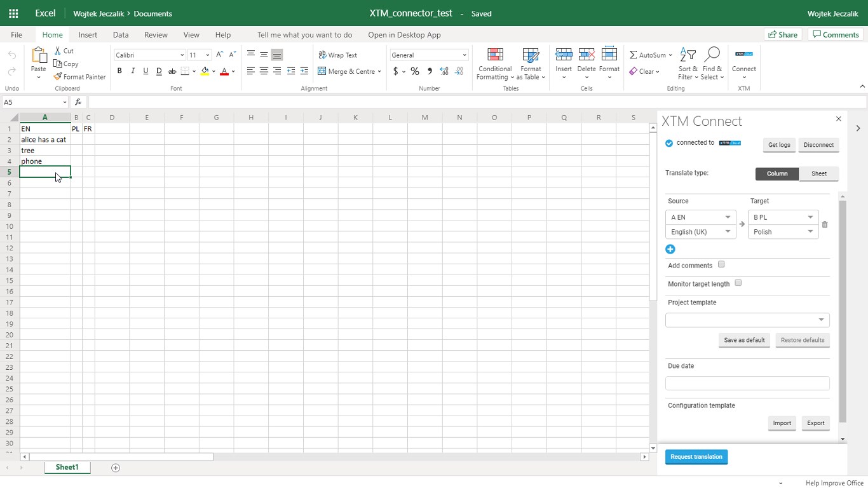Open the File menu

(x=17, y=35)
